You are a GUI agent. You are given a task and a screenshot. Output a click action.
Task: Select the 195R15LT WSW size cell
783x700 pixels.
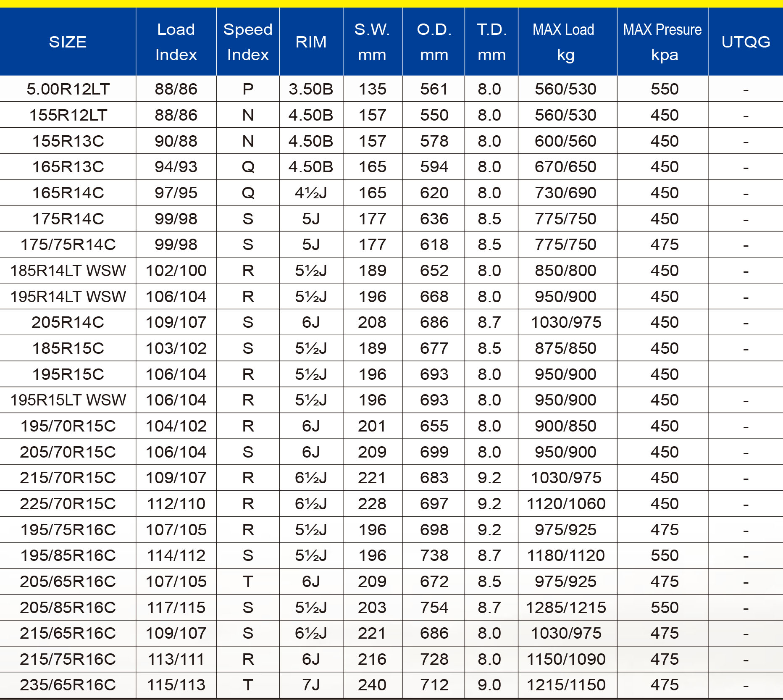tap(68, 400)
